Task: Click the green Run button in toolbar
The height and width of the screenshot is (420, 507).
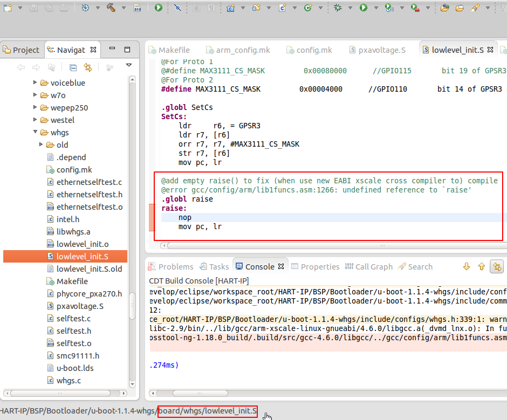Action: tap(364, 8)
